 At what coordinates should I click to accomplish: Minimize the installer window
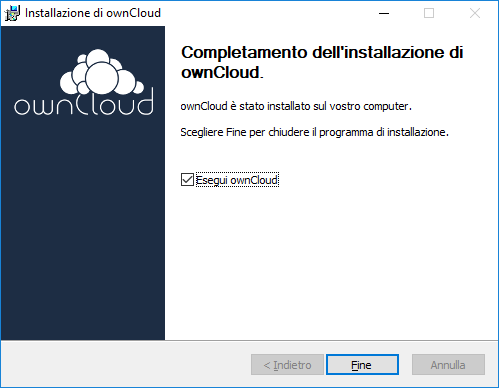click(384, 13)
